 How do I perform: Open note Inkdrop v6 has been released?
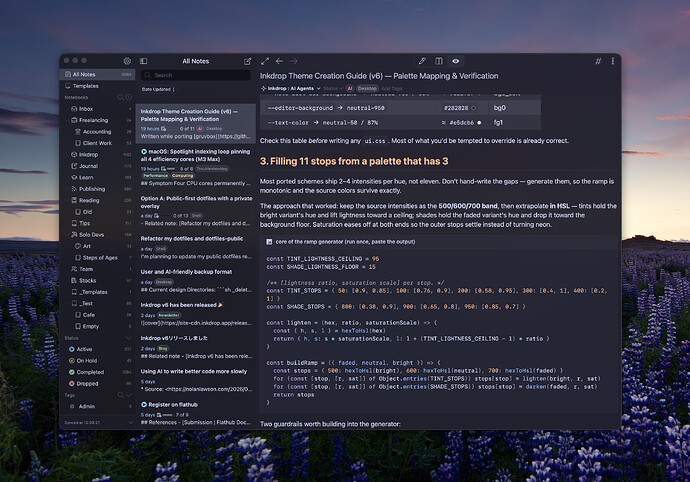[x=196, y=313]
